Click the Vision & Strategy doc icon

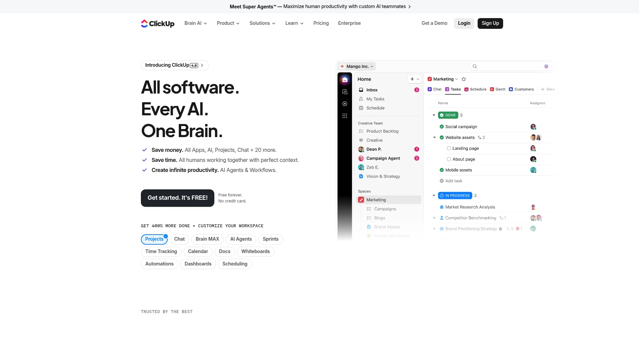[361, 176]
